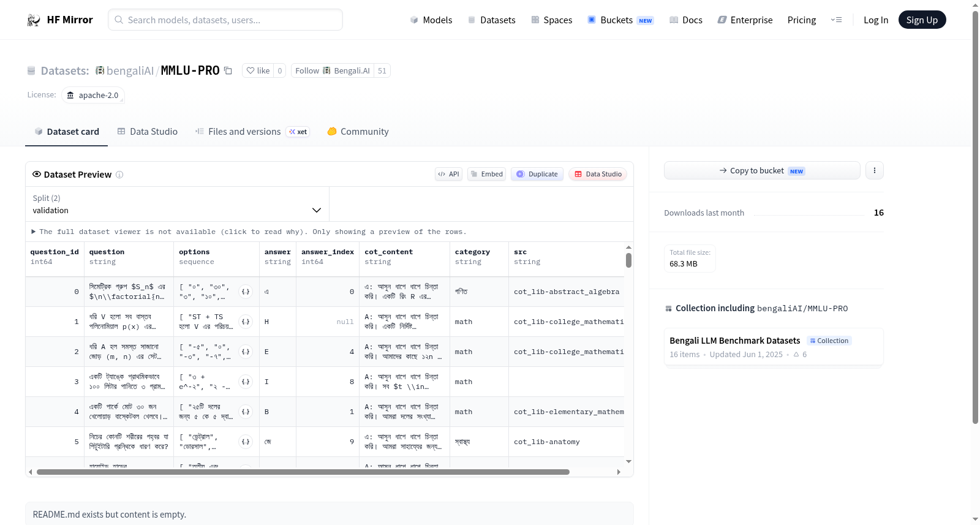The width and height of the screenshot is (980, 525).
Task: Click the table's vertical scrollbar thumb
Action: [x=628, y=260]
